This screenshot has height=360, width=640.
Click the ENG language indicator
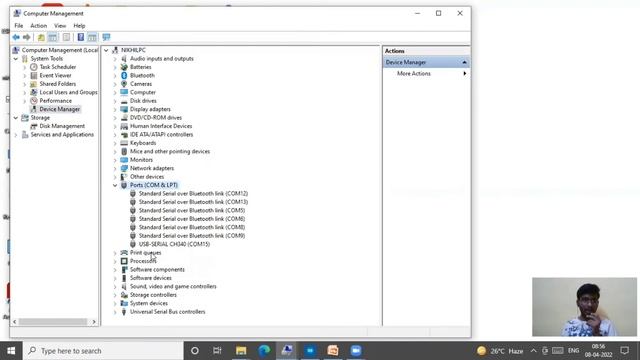[573, 351]
